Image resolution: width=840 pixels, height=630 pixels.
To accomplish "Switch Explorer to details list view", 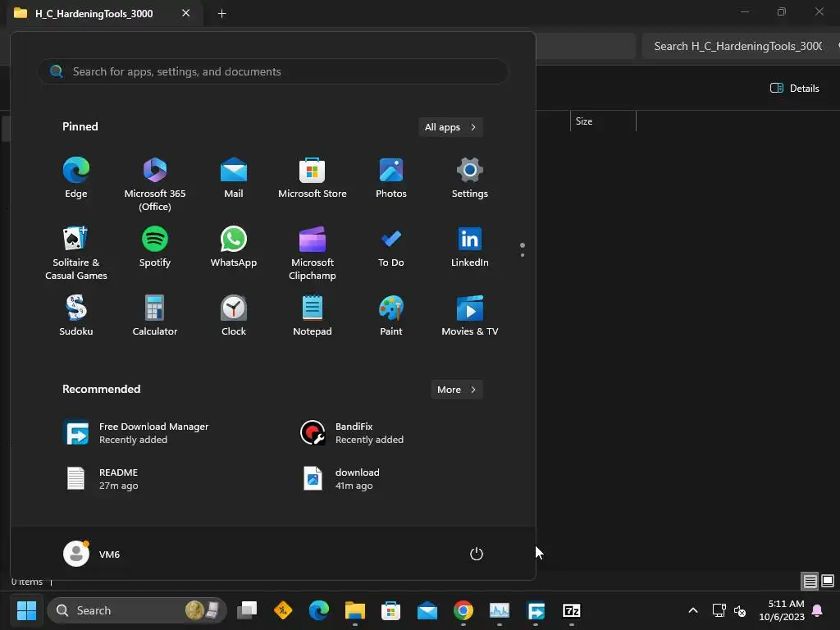I will click(810, 581).
